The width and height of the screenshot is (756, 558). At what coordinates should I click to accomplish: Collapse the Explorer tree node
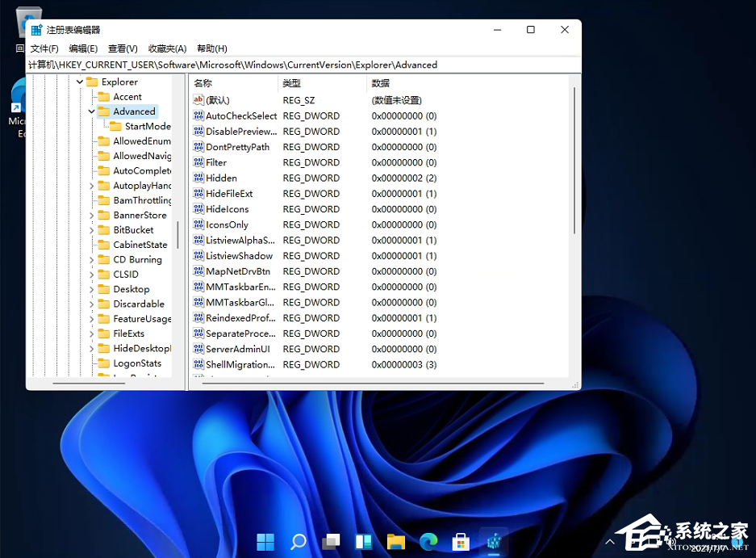click(80, 82)
